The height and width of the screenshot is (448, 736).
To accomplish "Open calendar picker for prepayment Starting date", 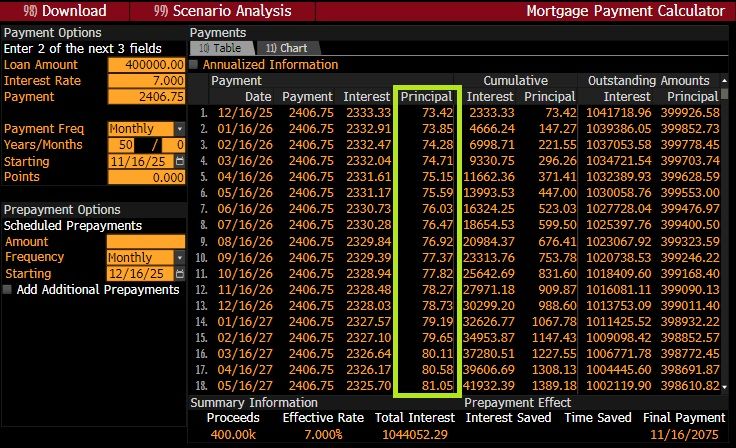I will coord(180,274).
